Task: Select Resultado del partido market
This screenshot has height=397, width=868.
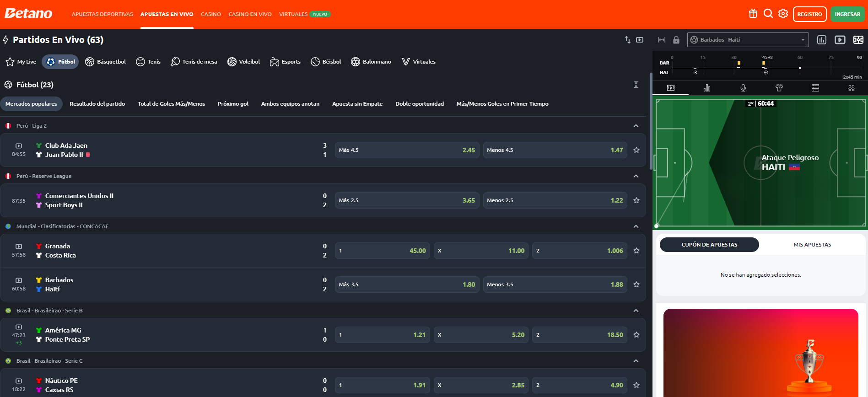Action: coord(97,104)
